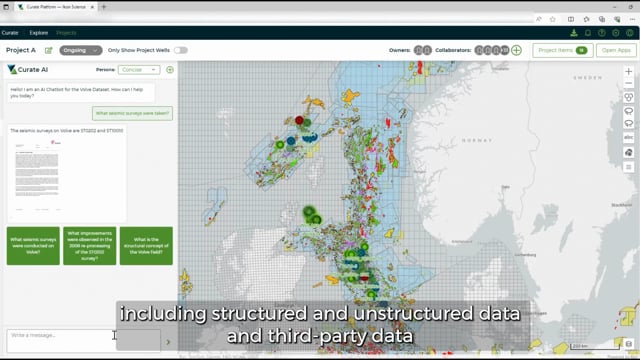Start new chat with plus circle icon

pyautogui.click(x=170, y=70)
